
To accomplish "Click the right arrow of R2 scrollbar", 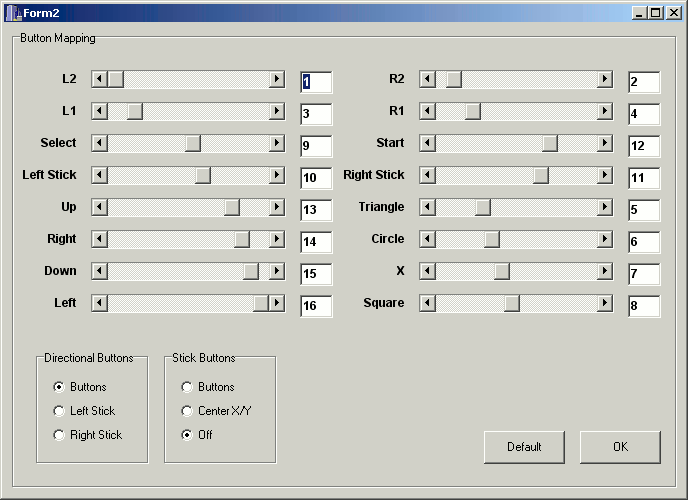I will (605, 79).
